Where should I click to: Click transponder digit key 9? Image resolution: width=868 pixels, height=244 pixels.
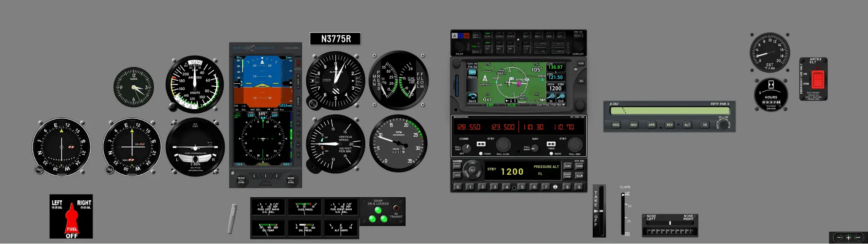pos(579,187)
